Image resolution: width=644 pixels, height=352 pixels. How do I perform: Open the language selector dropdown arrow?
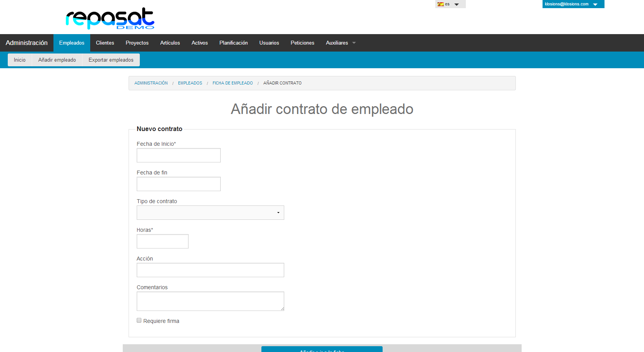457,4
